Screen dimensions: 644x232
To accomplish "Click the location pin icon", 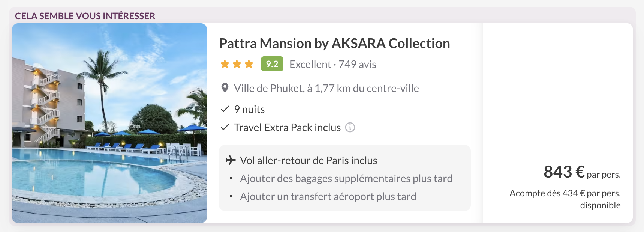I will (225, 88).
